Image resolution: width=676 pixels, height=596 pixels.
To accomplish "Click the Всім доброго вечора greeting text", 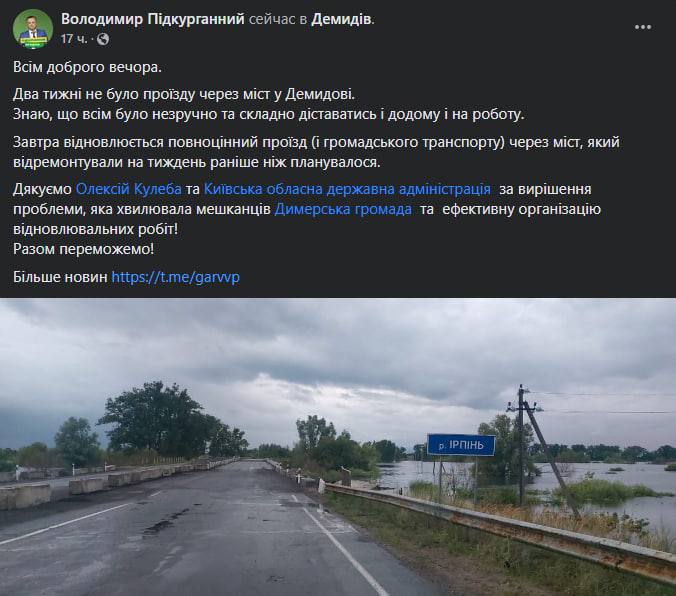I will 88,67.
